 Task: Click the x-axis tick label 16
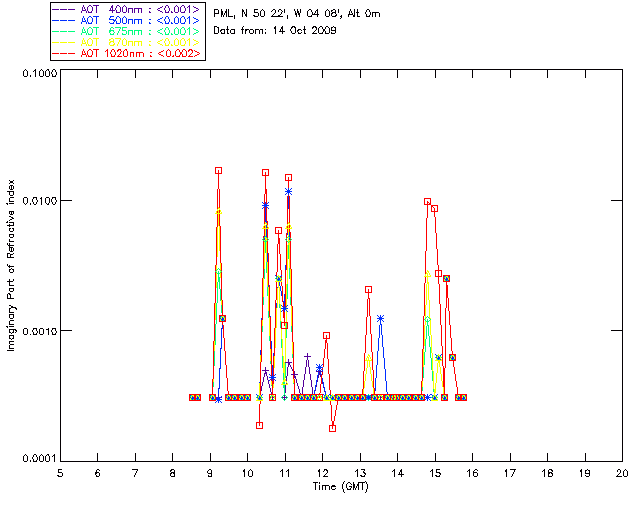(x=473, y=473)
